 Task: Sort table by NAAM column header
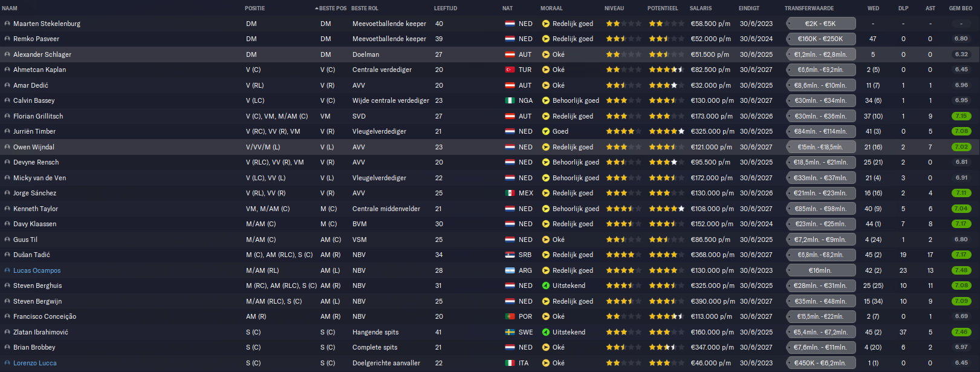click(10, 8)
